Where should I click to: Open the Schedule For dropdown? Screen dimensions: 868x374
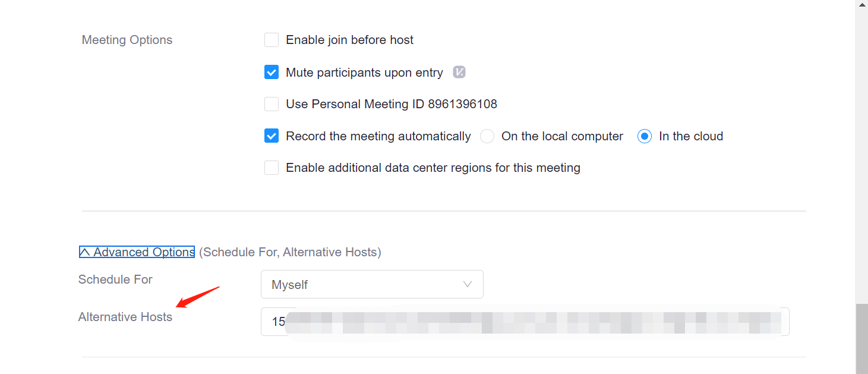(371, 284)
